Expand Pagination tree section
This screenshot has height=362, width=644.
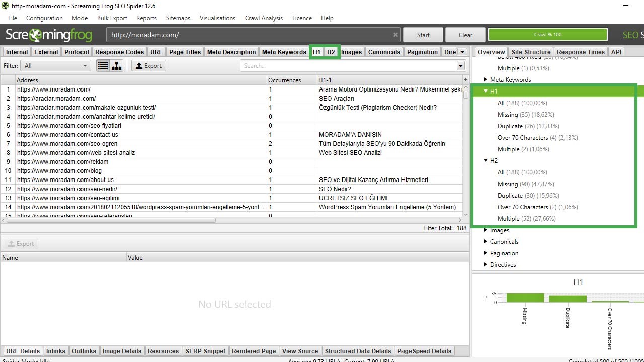(x=486, y=253)
